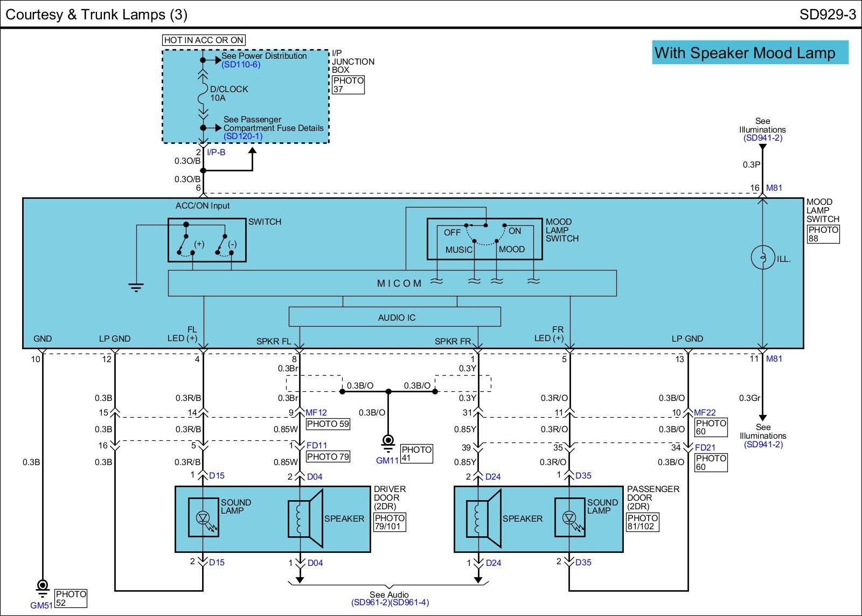Open the SD120-1 fuse details link
Viewport: 862px width, 616px height.
click(243, 136)
